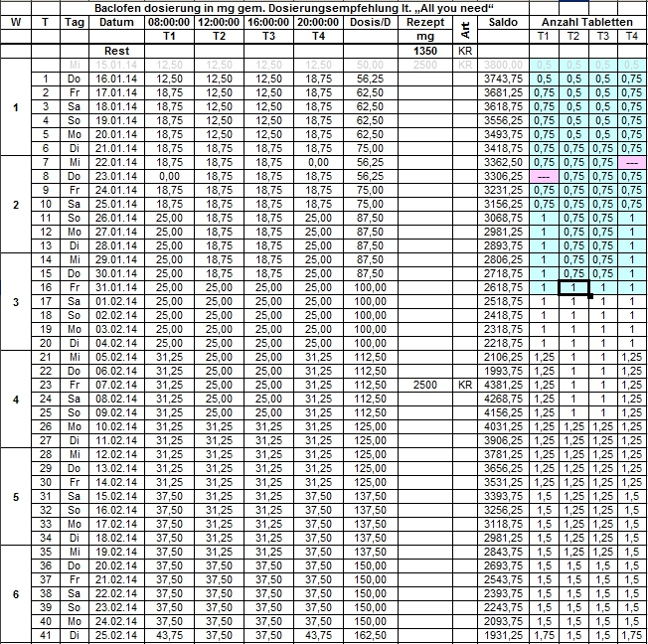
Task: Select the pink dashed cell in row 22.01.14
Action: click(x=631, y=162)
